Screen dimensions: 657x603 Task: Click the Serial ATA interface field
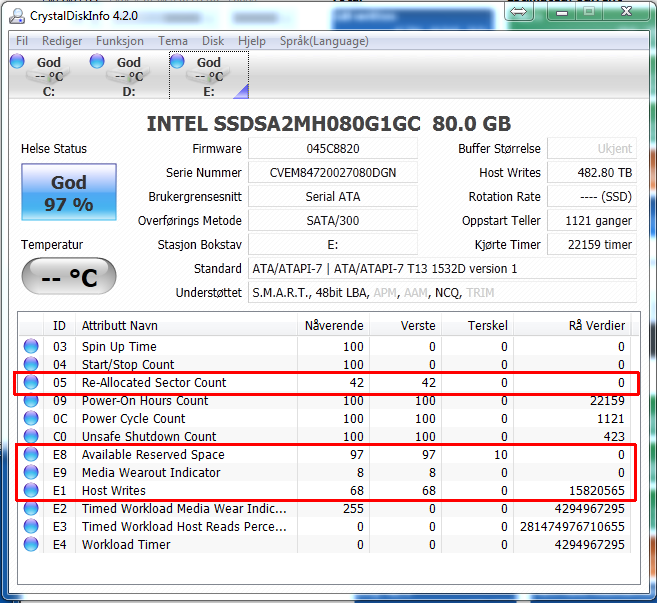click(333, 197)
